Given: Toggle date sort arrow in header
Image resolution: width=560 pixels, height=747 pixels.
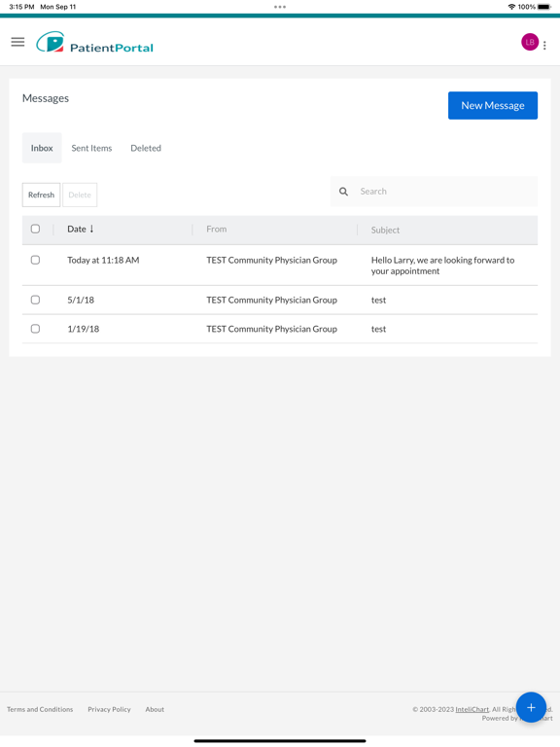Looking at the screenshot, I should (x=92, y=229).
